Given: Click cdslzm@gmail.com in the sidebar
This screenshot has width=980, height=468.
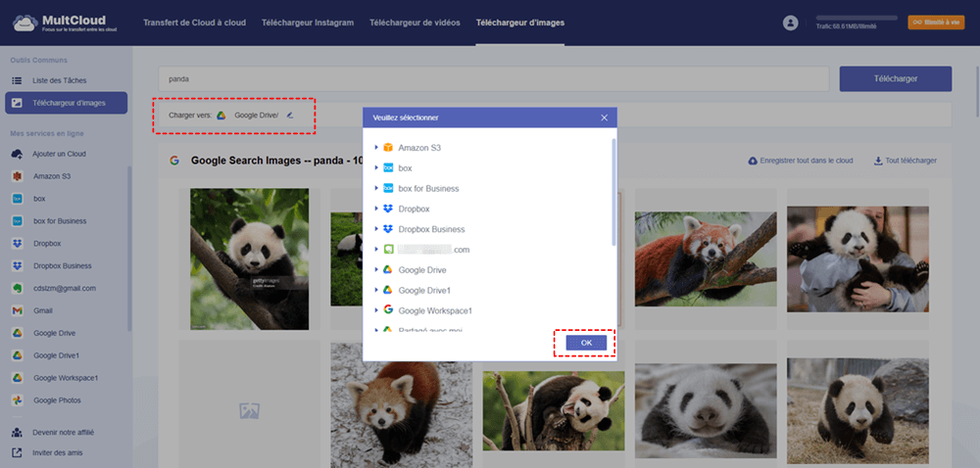Looking at the screenshot, I should [65, 288].
